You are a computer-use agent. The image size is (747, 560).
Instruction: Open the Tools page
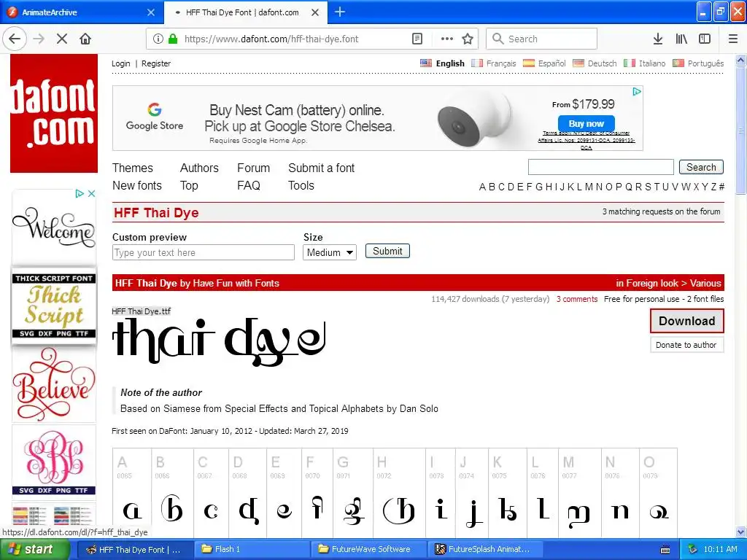[x=301, y=186]
